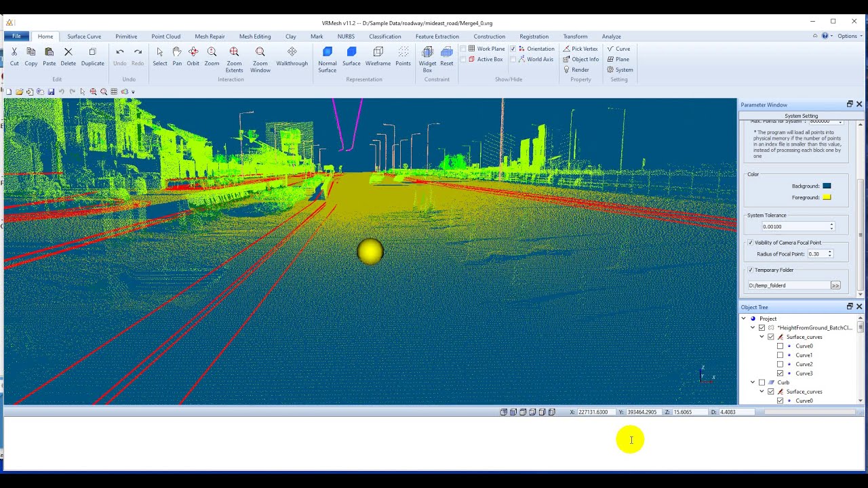The width and height of the screenshot is (868, 488).
Task: Click the Background color swatch
Action: click(827, 186)
